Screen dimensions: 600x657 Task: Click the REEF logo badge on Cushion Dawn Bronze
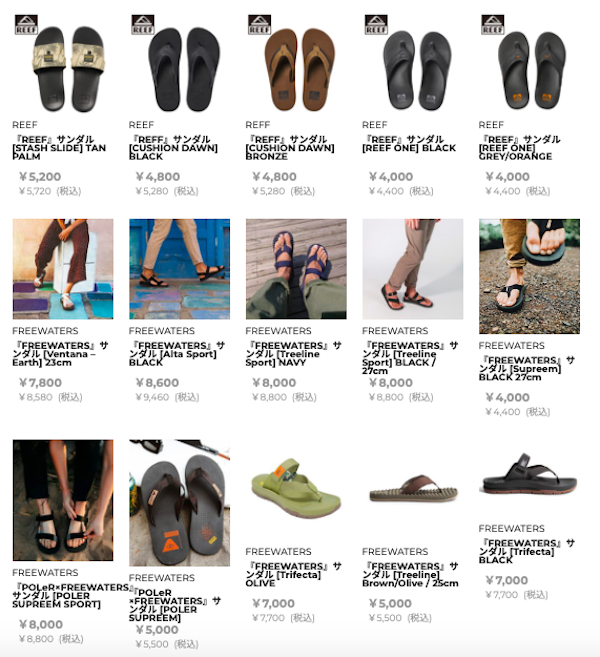pos(259,24)
